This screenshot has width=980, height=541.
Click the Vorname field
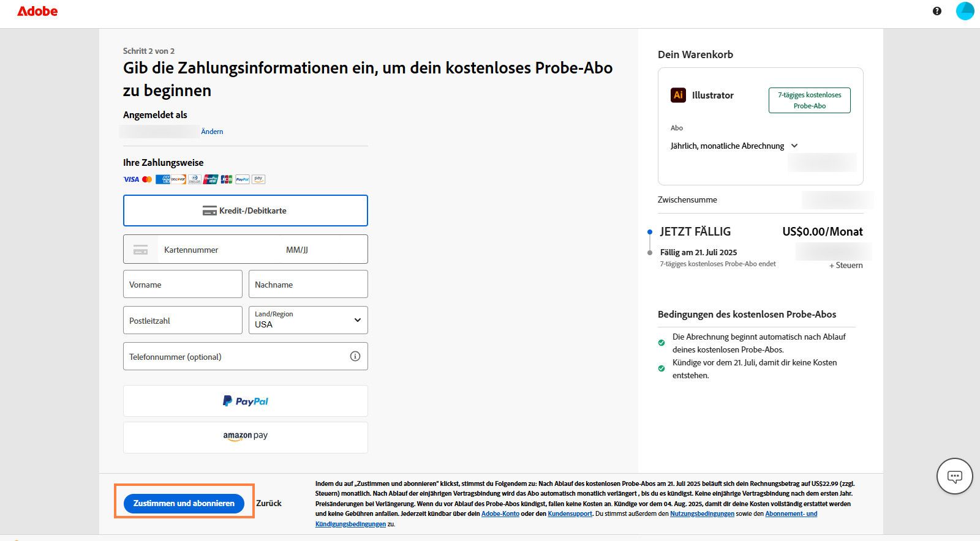pos(183,284)
